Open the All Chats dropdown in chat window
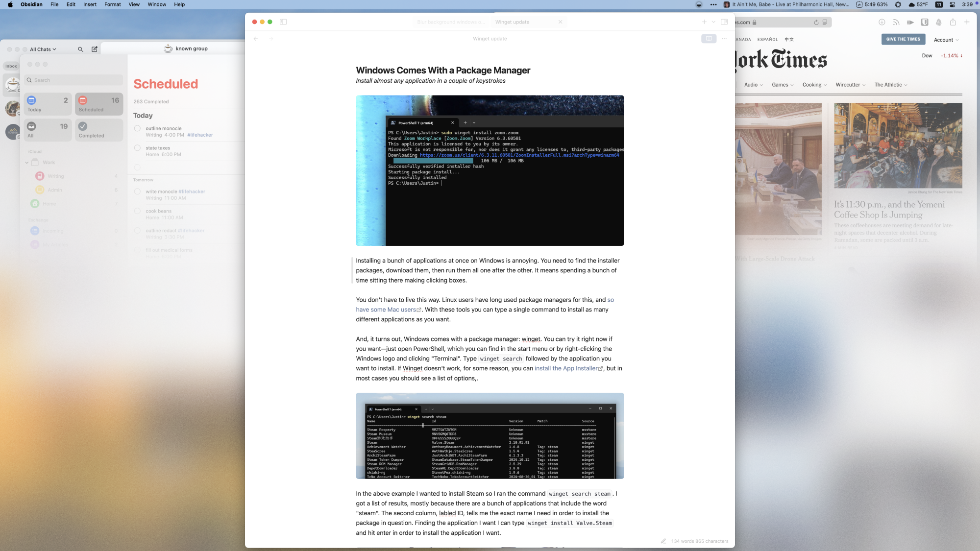Image resolution: width=980 pixels, height=551 pixels. (43, 49)
